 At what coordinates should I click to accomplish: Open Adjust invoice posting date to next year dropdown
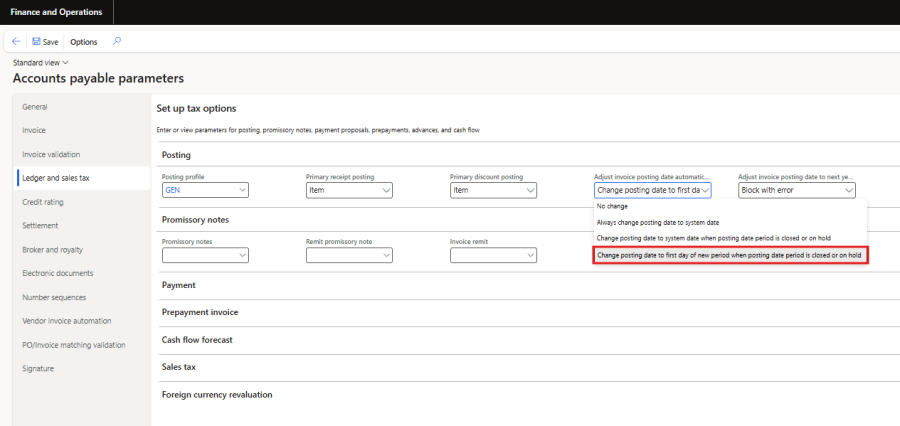797,189
